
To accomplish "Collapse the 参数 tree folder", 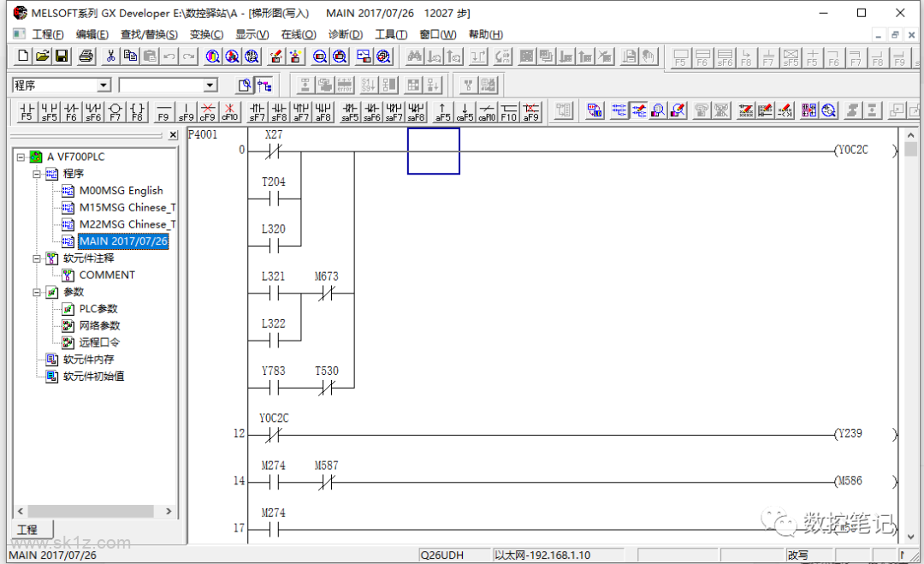I will 37,293.
